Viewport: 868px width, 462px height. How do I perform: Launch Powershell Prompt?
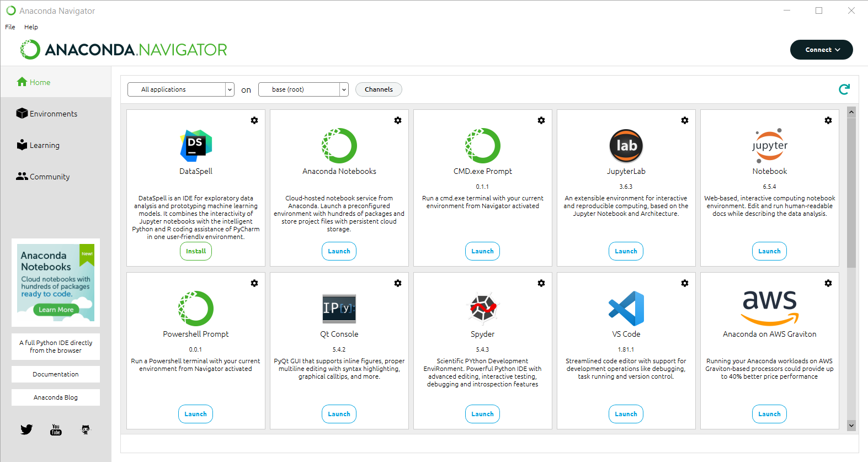[196, 414]
